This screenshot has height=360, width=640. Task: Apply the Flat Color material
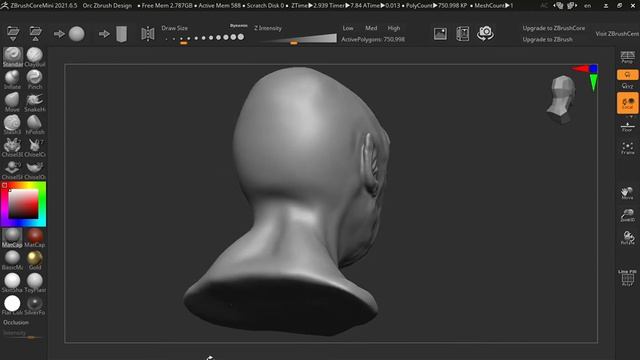12,305
